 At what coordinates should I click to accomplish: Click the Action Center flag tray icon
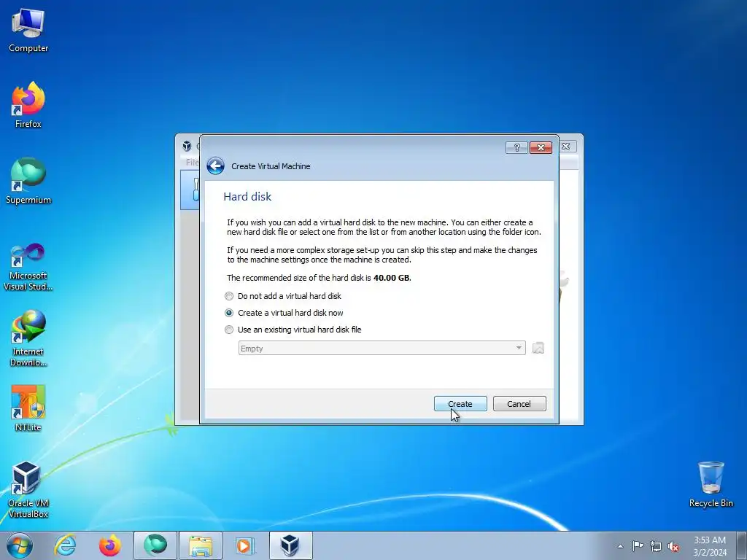pos(638,545)
